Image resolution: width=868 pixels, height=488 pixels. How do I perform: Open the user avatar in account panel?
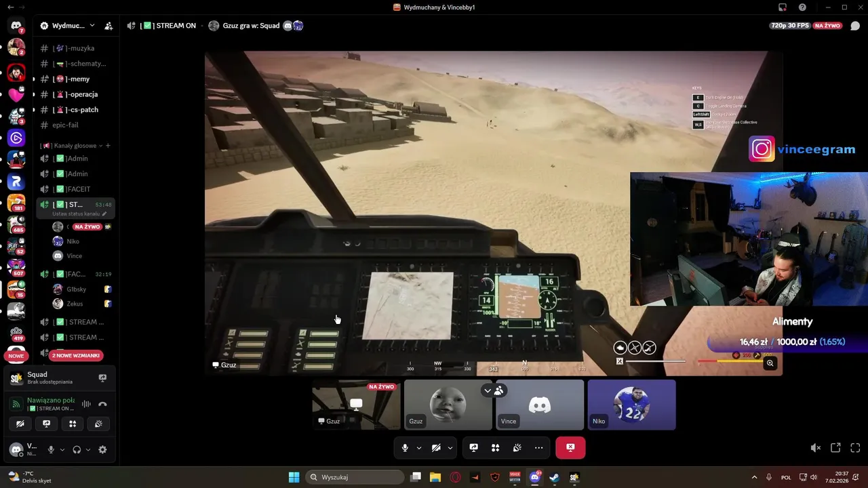16,449
